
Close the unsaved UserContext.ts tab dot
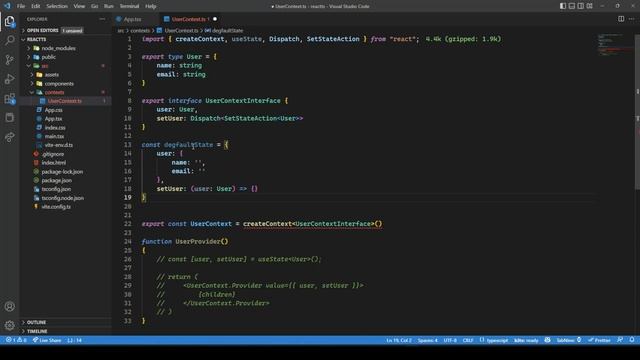(215, 19)
